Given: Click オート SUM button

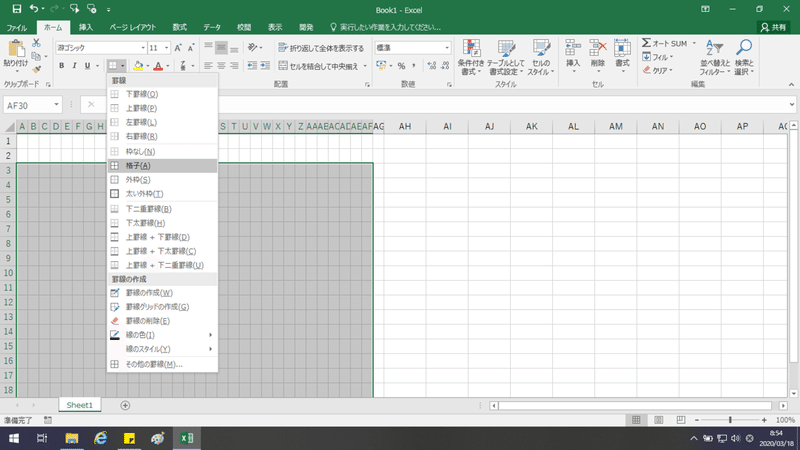Looking at the screenshot, I should click(665, 43).
